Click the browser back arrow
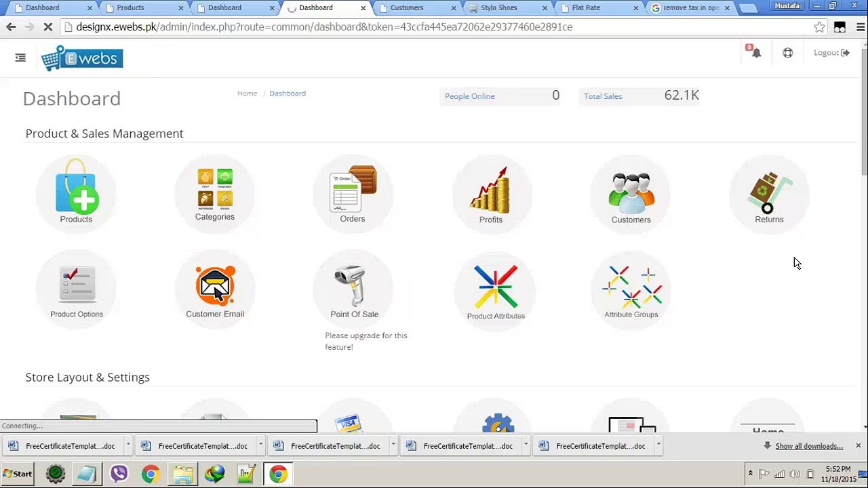 11,27
